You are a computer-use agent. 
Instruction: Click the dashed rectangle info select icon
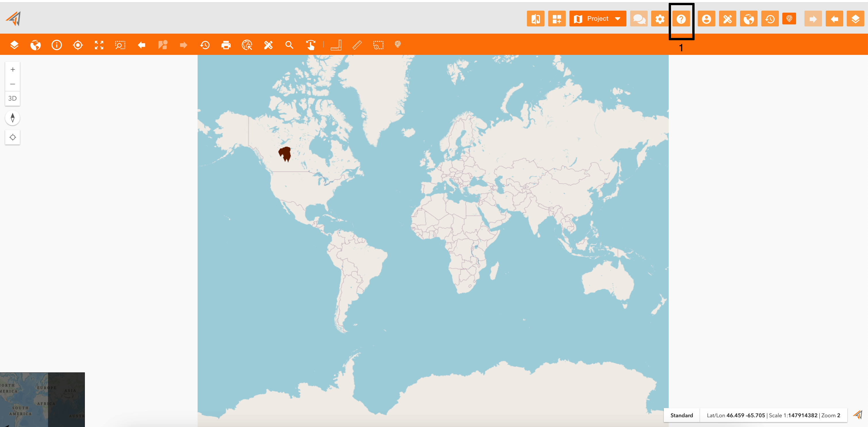point(378,45)
